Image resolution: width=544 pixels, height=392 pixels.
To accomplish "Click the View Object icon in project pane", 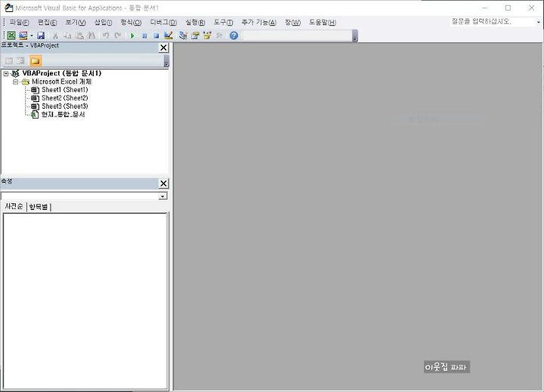I will [21, 60].
